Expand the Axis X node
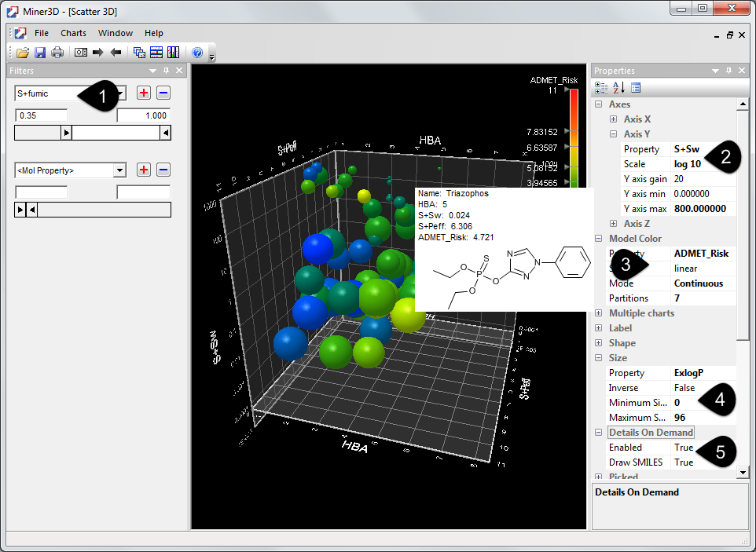This screenshot has width=756, height=552. 613,119
